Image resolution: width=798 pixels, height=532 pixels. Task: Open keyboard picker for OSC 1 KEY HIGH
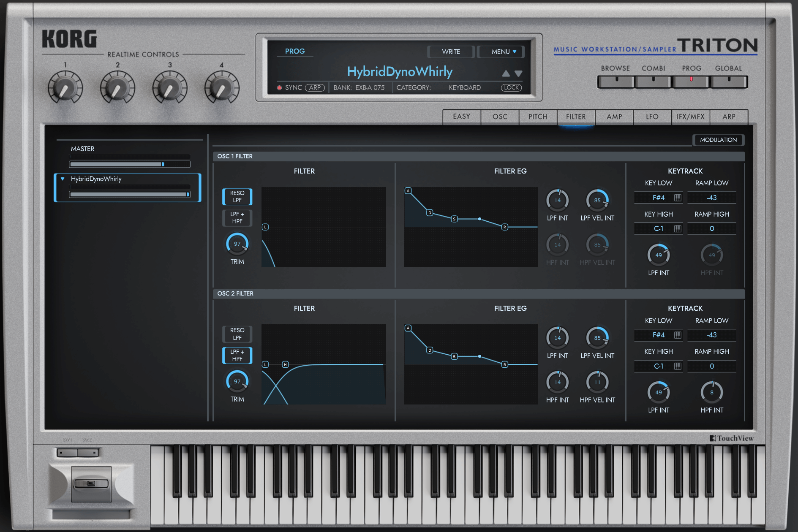pyautogui.click(x=678, y=228)
